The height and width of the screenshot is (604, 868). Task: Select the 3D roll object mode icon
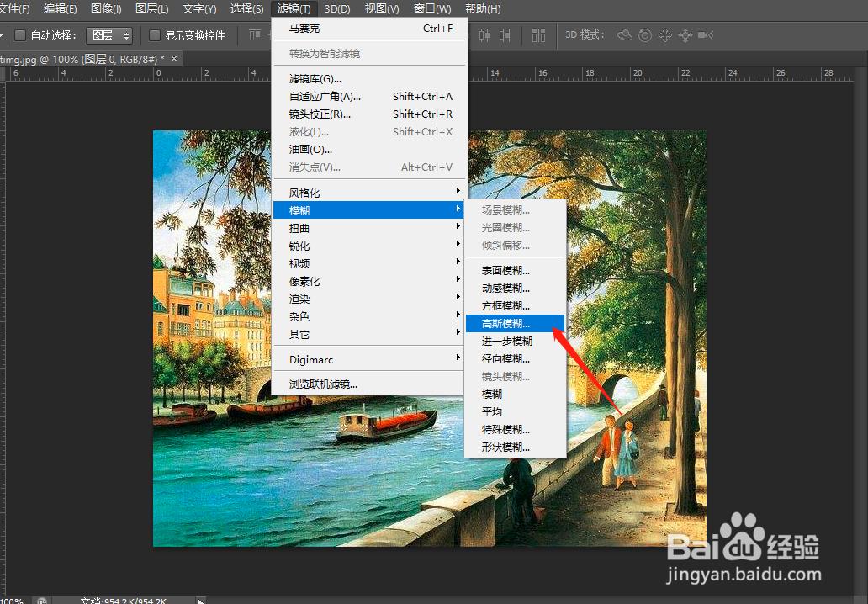[645, 35]
